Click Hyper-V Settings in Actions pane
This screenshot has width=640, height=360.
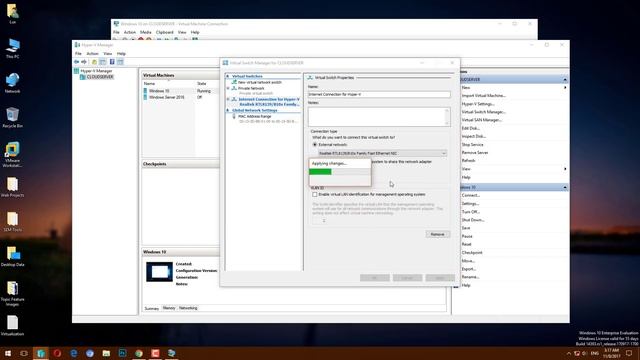478,104
